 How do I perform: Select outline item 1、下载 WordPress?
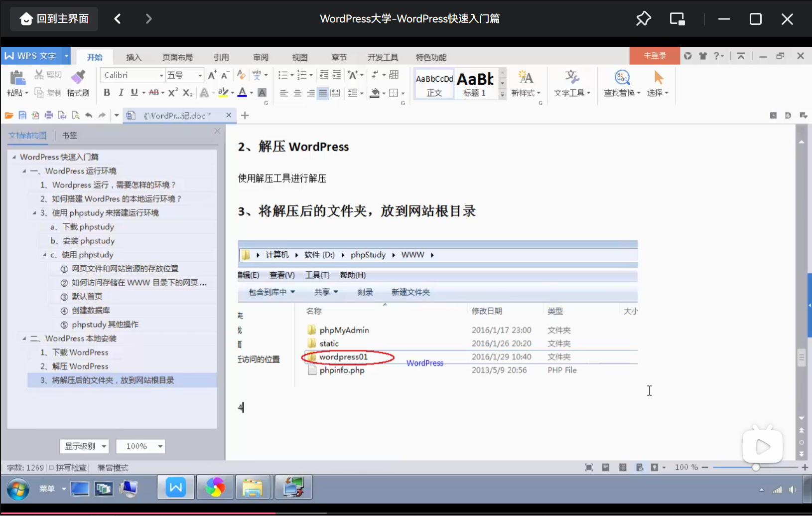[74, 352]
